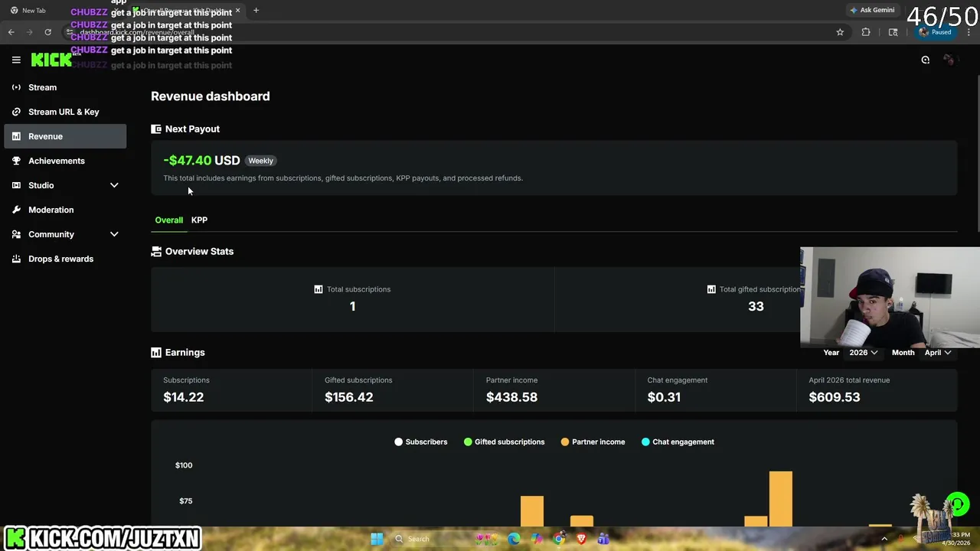Open the browser Extensions puzzle icon
The height and width of the screenshot is (551, 980).
point(866,32)
